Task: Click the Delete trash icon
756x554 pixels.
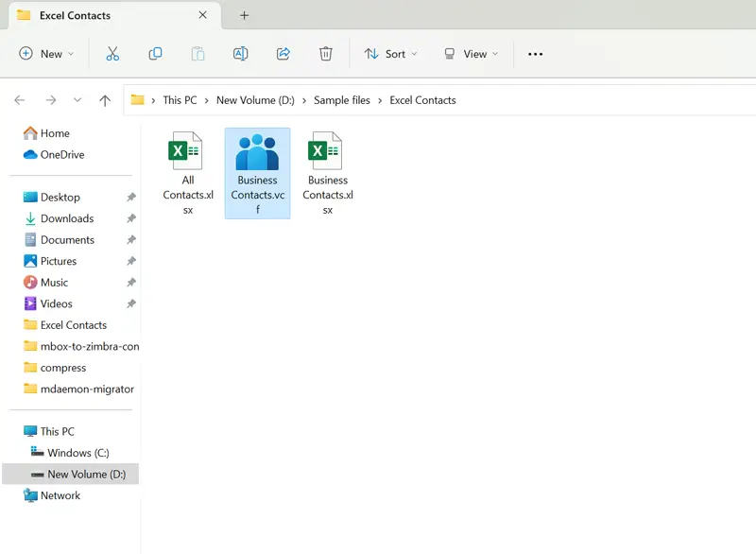Action: click(x=325, y=54)
